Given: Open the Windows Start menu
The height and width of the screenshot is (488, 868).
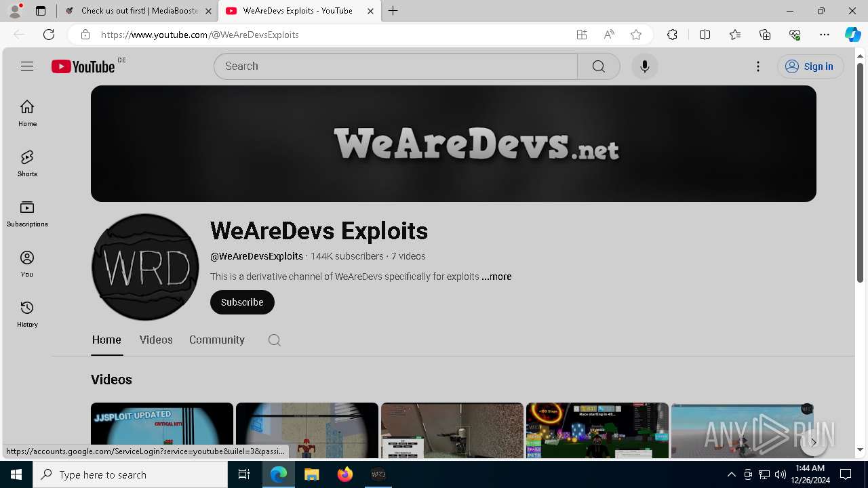Looking at the screenshot, I should point(16,474).
